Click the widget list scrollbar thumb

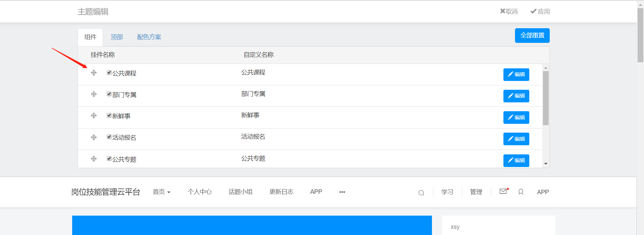pos(546,98)
